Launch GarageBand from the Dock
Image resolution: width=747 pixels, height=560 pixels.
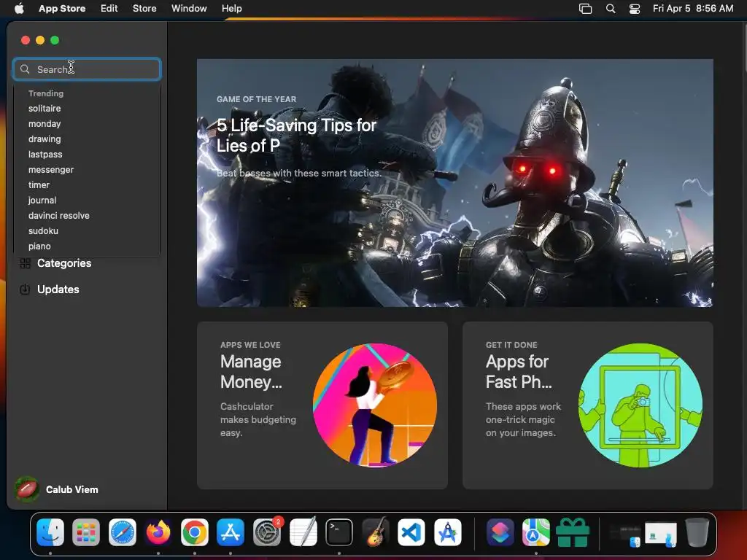(376, 532)
